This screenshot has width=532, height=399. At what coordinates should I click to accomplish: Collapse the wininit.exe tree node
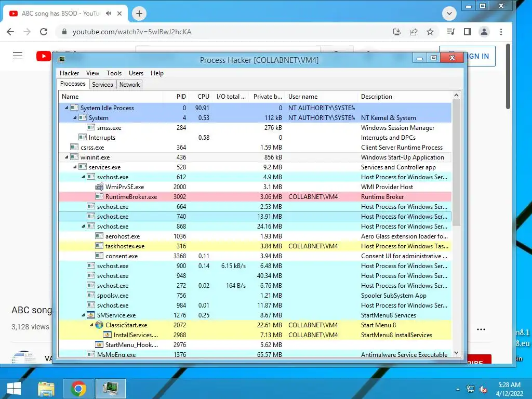click(66, 157)
